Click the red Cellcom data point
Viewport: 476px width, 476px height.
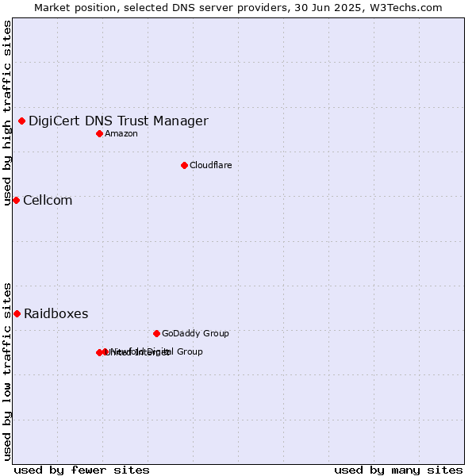click(16, 201)
